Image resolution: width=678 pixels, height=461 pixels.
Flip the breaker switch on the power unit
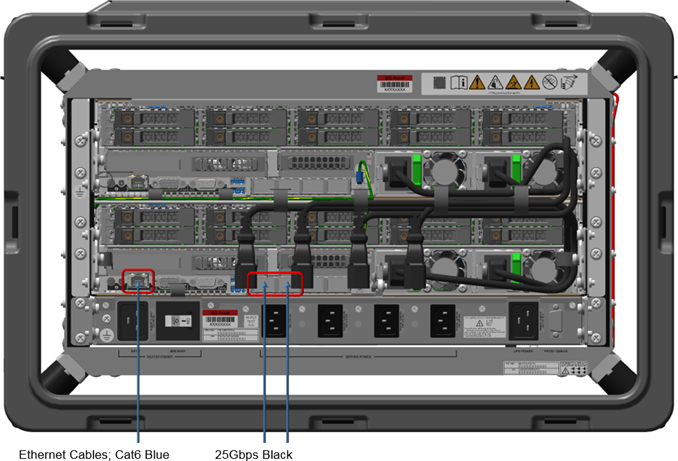[178, 321]
